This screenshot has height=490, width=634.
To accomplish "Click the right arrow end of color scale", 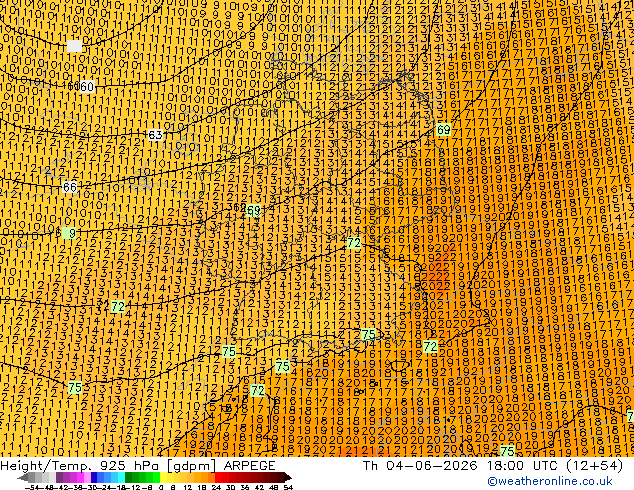I will pyautogui.click(x=287, y=478).
